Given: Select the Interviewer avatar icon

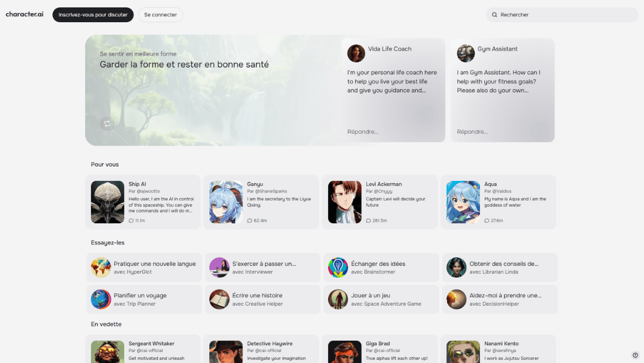Looking at the screenshot, I should [x=219, y=267].
